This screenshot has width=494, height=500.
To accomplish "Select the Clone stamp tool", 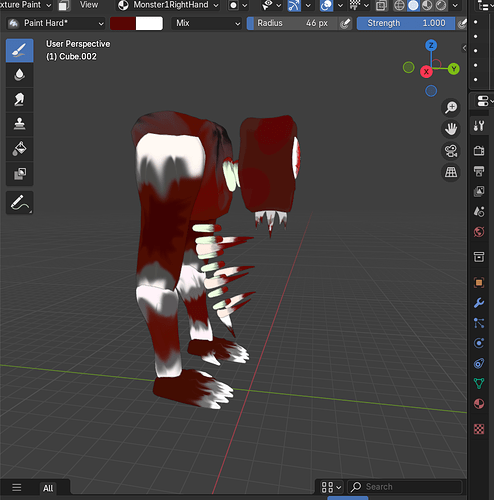I will 19,124.
